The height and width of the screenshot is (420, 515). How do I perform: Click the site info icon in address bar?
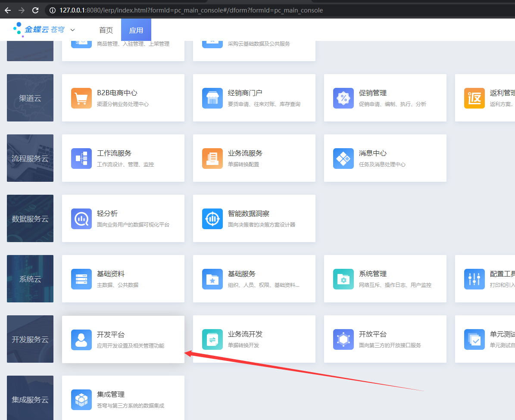[52, 10]
